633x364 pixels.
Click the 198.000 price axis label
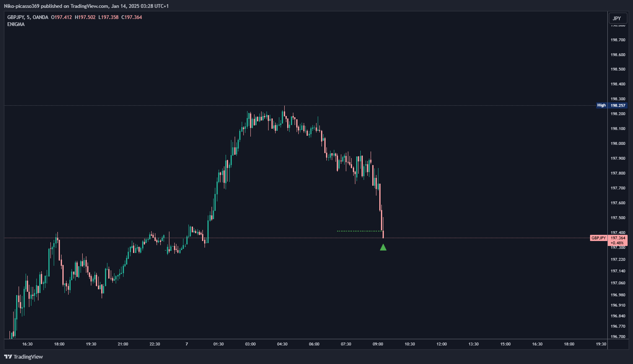(x=618, y=144)
